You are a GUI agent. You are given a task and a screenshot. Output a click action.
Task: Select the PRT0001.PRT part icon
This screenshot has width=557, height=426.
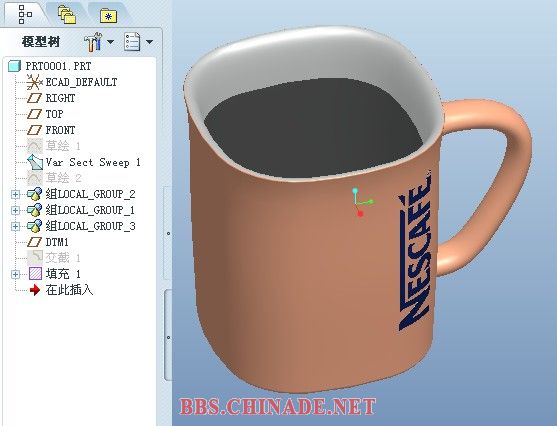(x=14, y=66)
